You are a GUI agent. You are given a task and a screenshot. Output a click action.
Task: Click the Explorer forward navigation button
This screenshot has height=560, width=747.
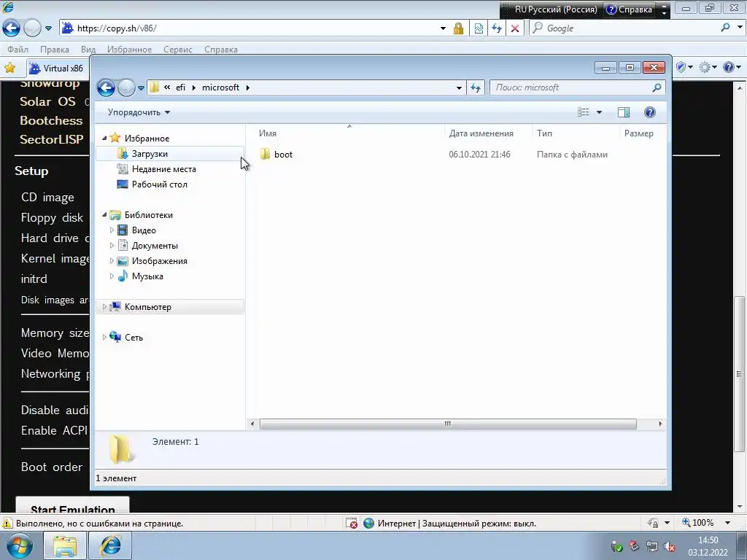click(126, 87)
